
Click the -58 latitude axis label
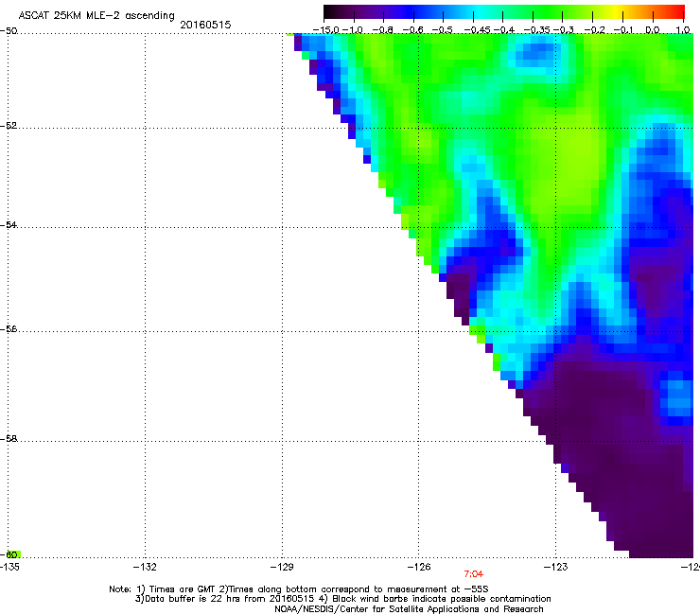(x=9, y=439)
